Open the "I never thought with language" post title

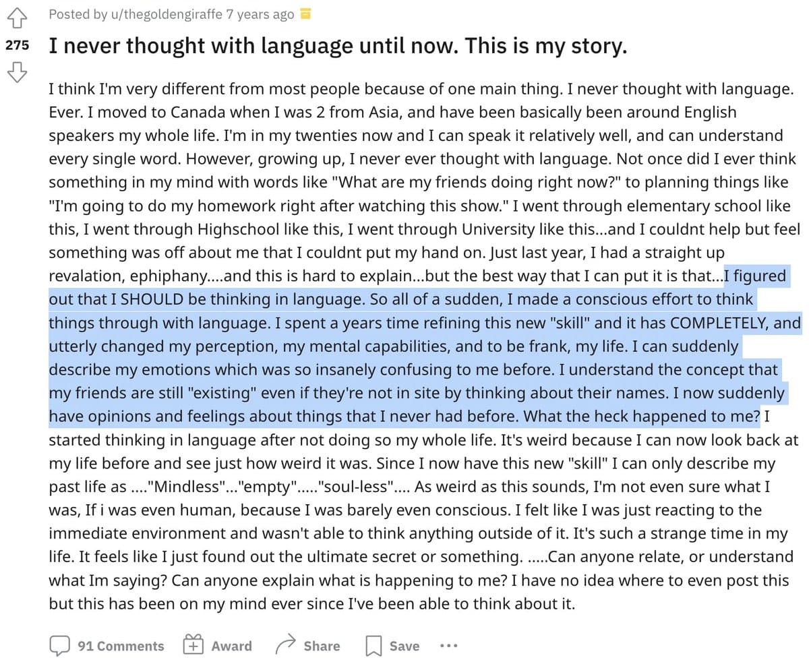pyautogui.click(x=338, y=46)
